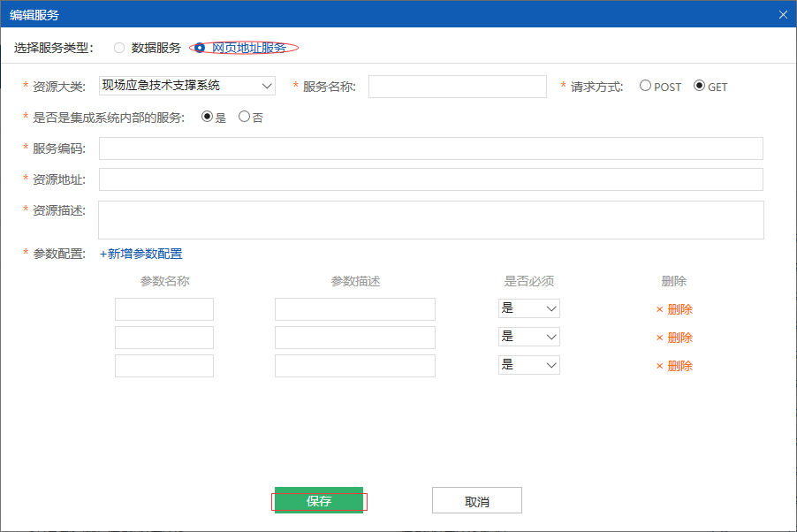Select the 数据服务 service type radio button
The height and width of the screenshot is (532, 797).
(x=119, y=48)
